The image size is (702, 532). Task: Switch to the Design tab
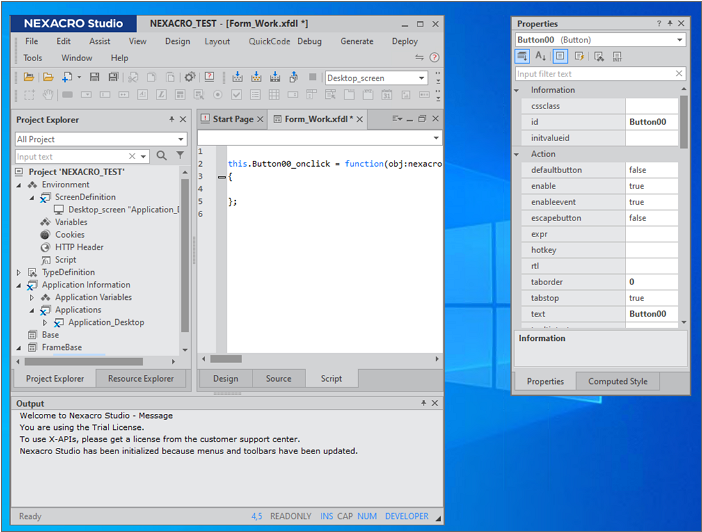point(226,379)
